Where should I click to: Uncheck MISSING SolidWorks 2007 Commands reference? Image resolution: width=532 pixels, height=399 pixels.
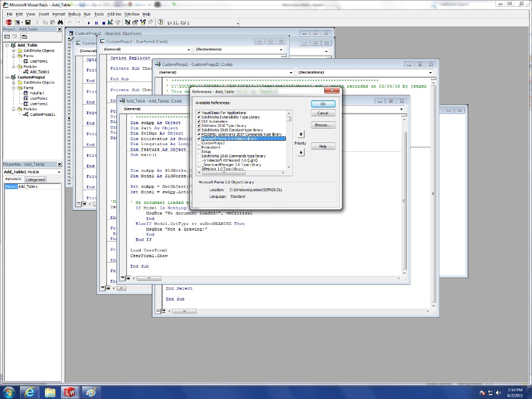point(199,134)
